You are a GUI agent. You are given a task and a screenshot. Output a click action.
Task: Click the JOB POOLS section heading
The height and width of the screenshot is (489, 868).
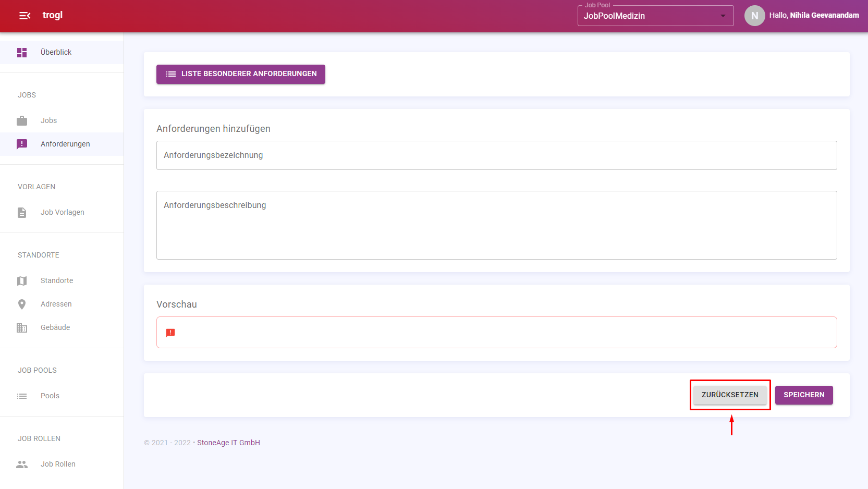(x=37, y=370)
